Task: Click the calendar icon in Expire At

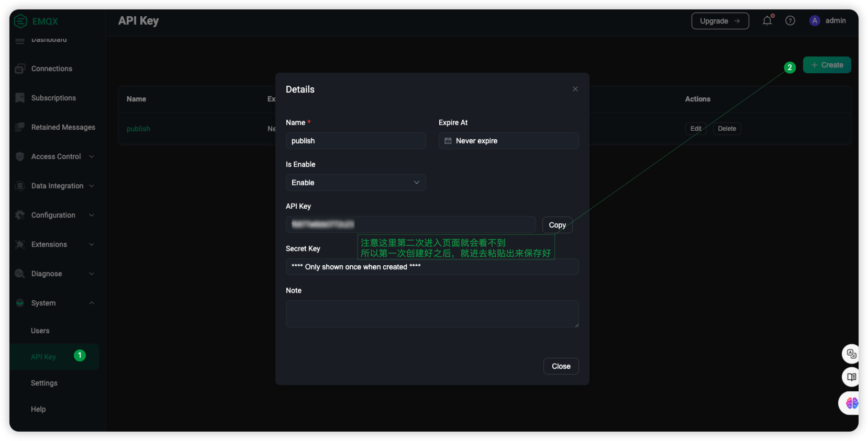Action: point(448,141)
